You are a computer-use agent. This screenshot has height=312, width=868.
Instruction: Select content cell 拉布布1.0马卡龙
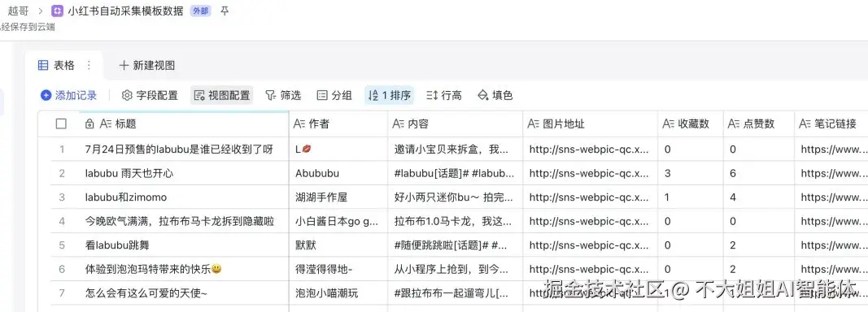(x=456, y=221)
